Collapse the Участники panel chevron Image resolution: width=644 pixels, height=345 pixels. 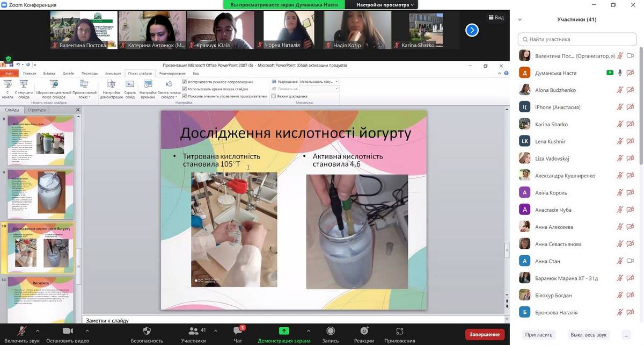tap(519, 20)
